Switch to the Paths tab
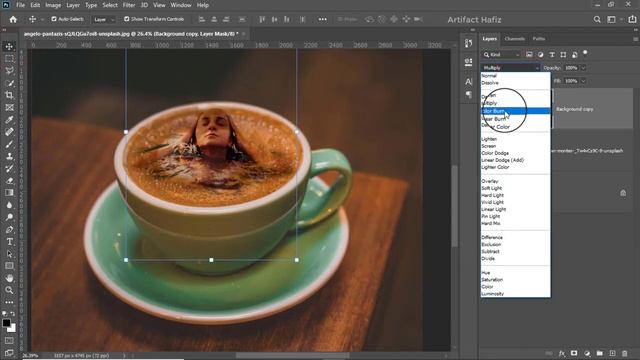Screen dimensions: 640x360 click(x=539, y=39)
